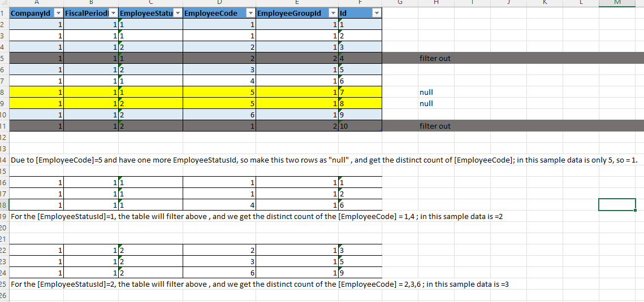Select row 11 header

(4, 126)
